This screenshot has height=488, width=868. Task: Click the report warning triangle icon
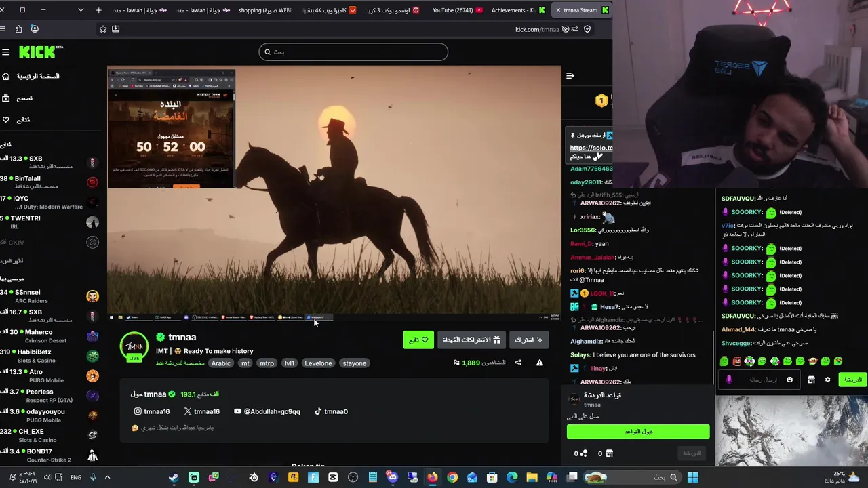click(x=540, y=363)
